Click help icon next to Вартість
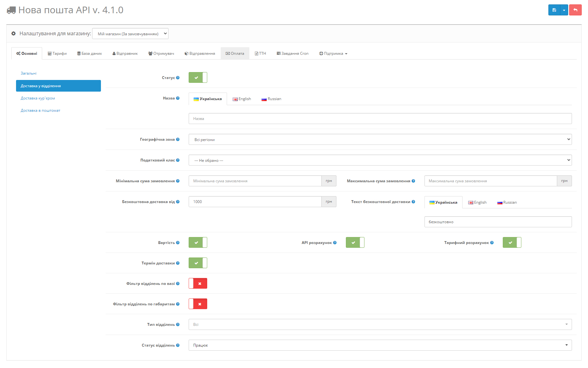 click(178, 243)
